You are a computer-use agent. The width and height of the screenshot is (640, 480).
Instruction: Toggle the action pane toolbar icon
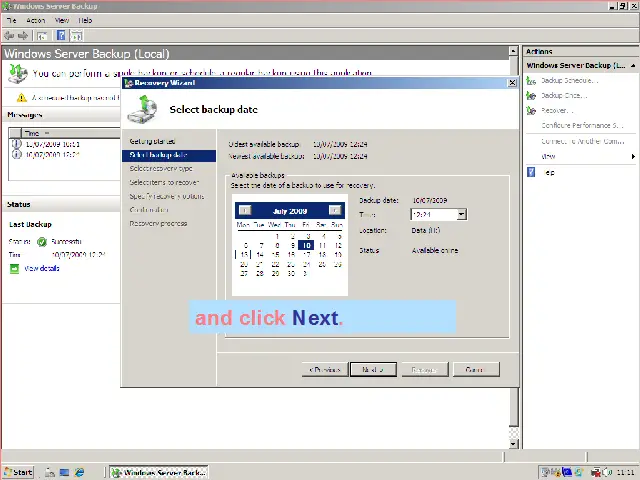(x=77, y=36)
